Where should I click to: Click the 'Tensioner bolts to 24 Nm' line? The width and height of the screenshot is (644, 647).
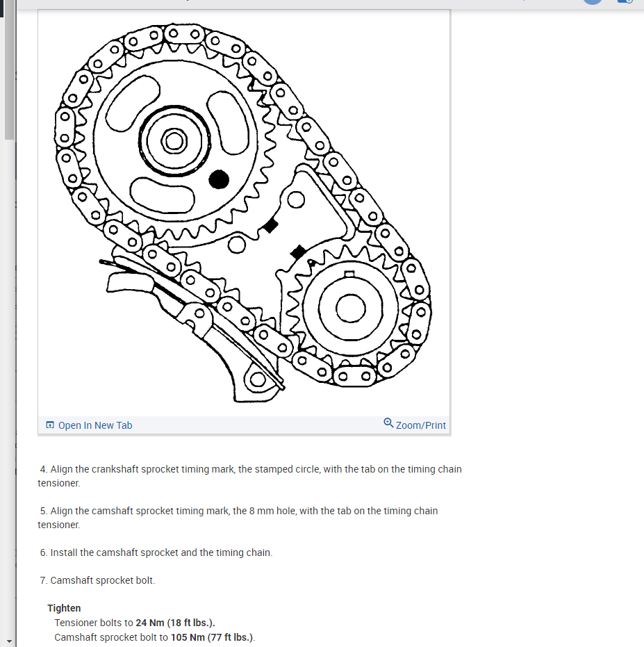click(x=135, y=623)
